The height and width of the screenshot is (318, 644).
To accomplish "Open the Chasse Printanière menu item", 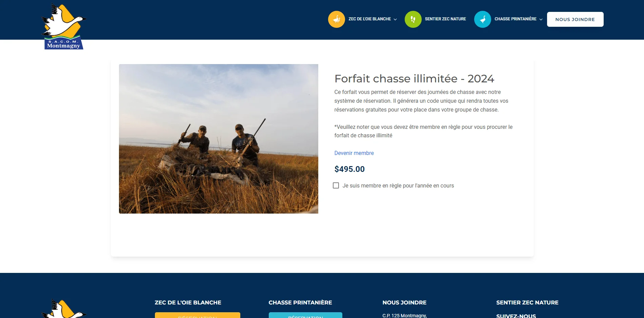I will point(515,19).
